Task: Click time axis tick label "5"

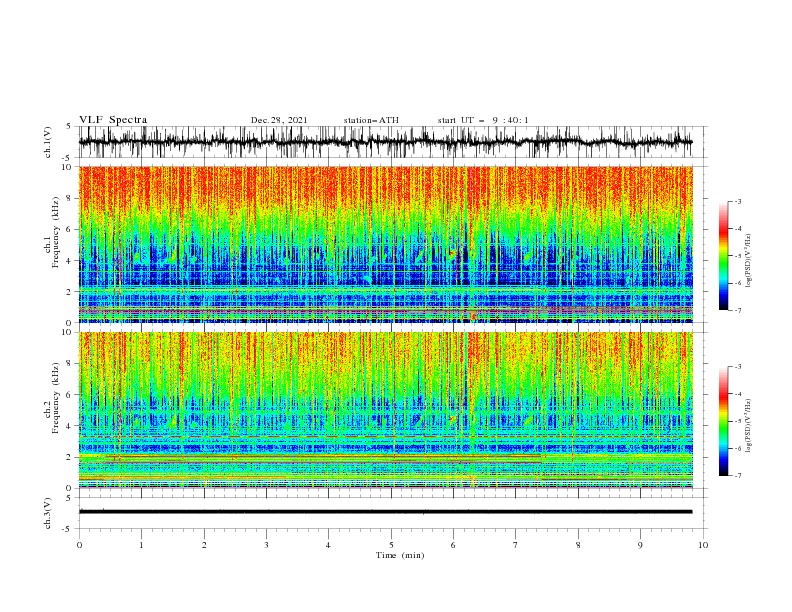Action: [x=391, y=545]
